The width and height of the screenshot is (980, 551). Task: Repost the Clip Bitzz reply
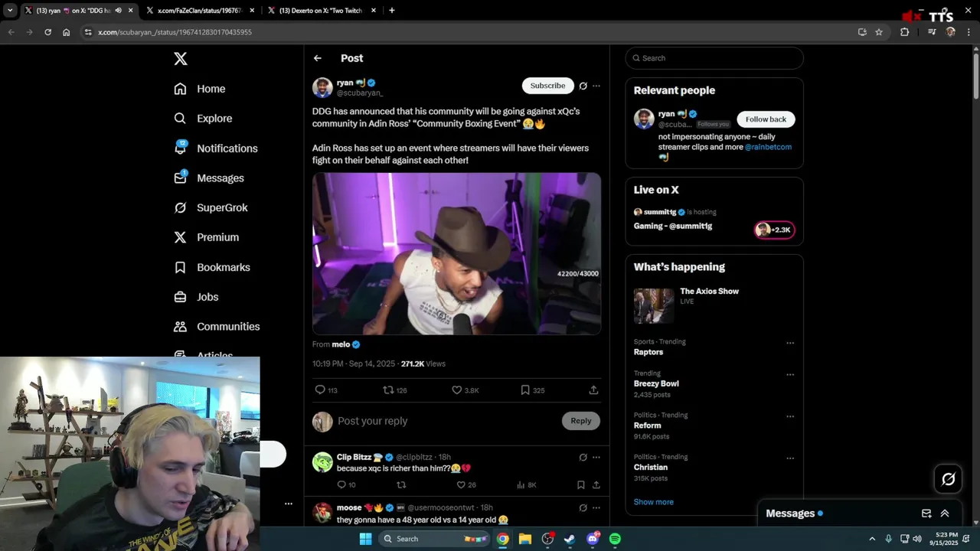(401, 485)
